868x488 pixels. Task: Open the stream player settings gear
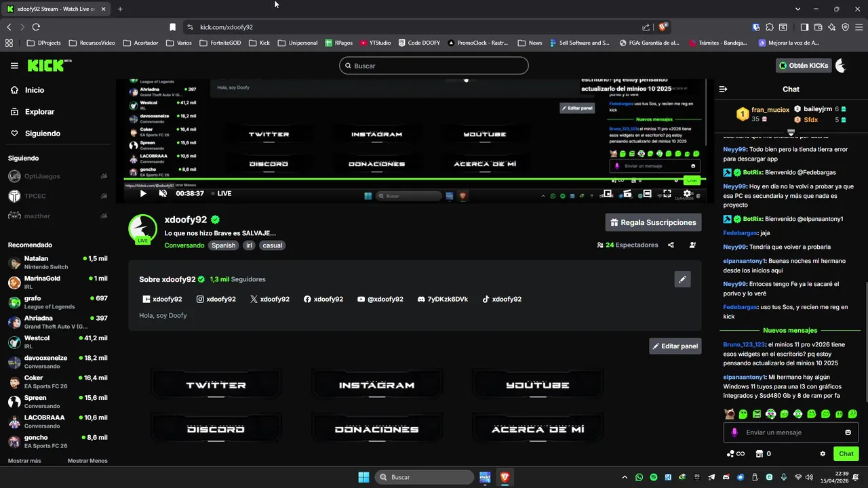(687, 193)
